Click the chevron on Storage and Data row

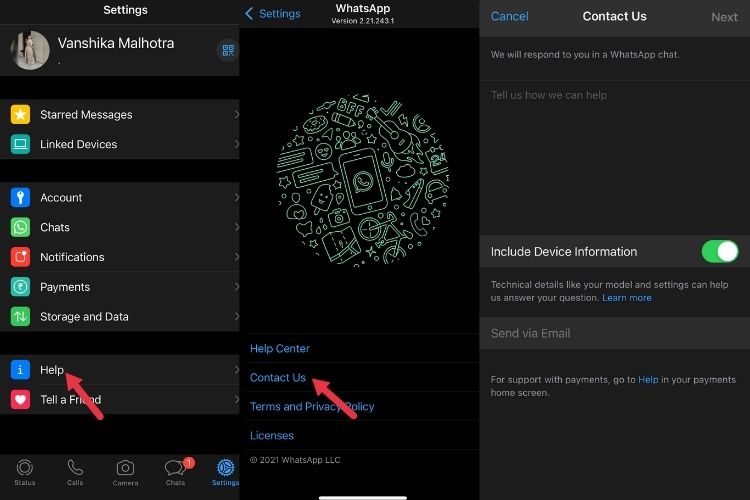pyautogui.click(x=236, y=316)
